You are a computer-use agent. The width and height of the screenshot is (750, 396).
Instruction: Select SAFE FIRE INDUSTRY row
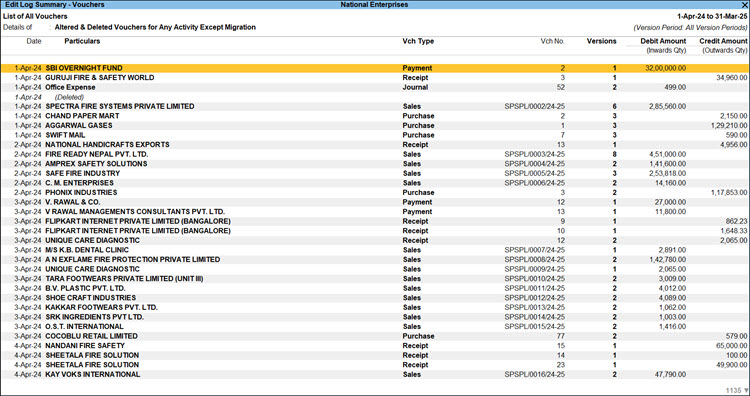[x=375, y=174]
